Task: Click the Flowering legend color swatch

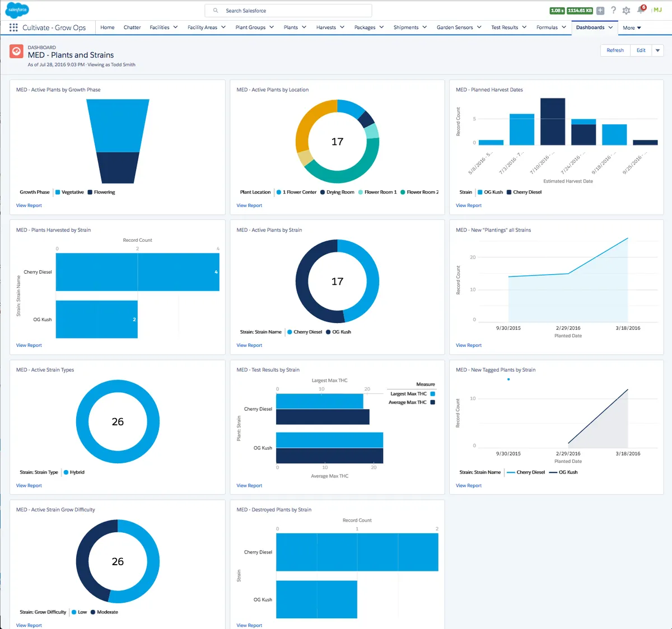Action: [x=90, y=192]
